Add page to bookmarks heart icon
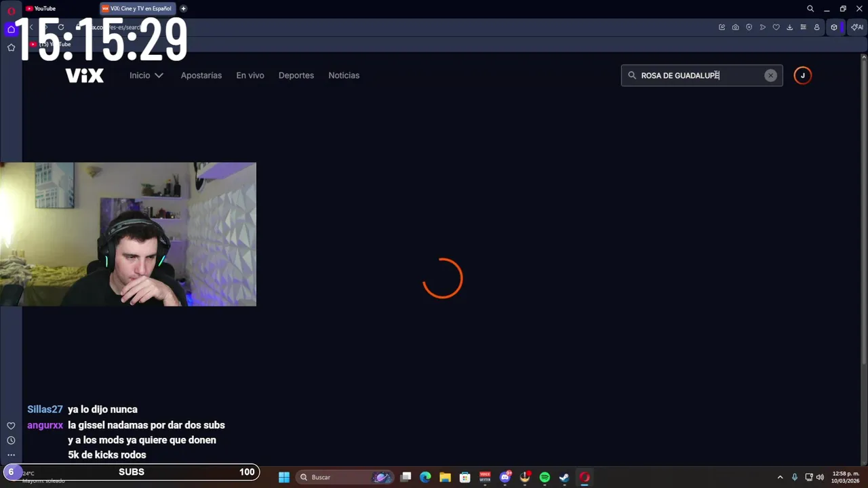Viewport: 868px width, 488px height. (776, 27)
